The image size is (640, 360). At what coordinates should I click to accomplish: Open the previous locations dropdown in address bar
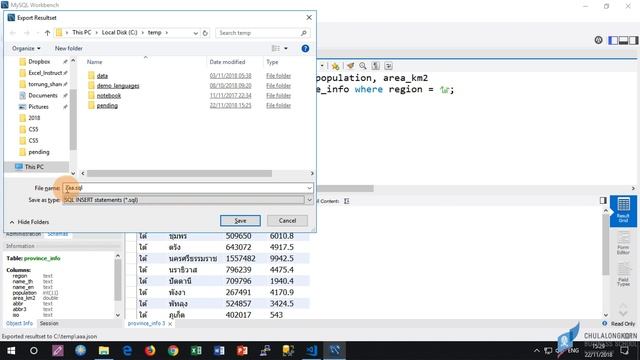(196, 33)
